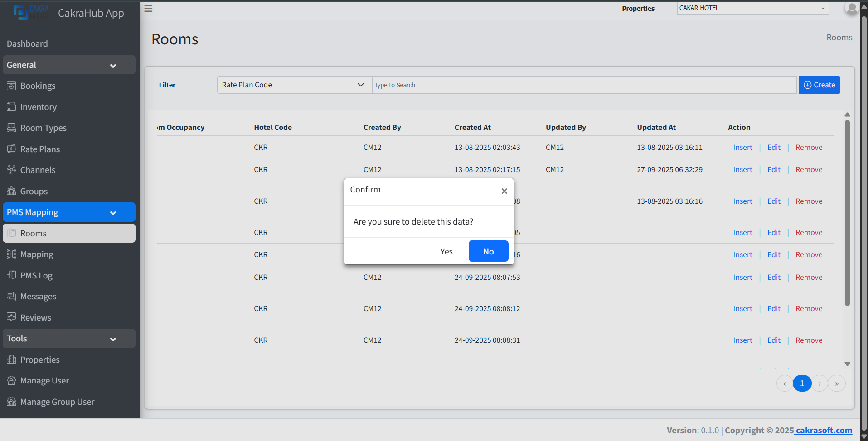Open the user profile avatar

851,8
